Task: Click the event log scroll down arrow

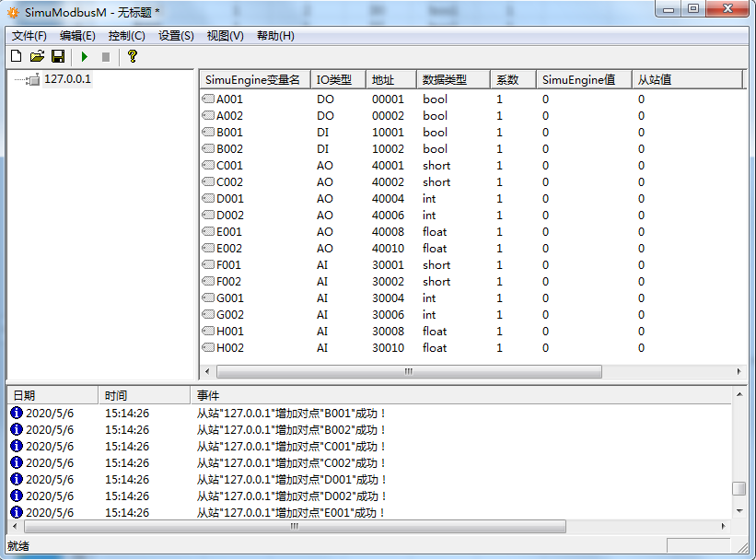Action: (x=739, y=510)
